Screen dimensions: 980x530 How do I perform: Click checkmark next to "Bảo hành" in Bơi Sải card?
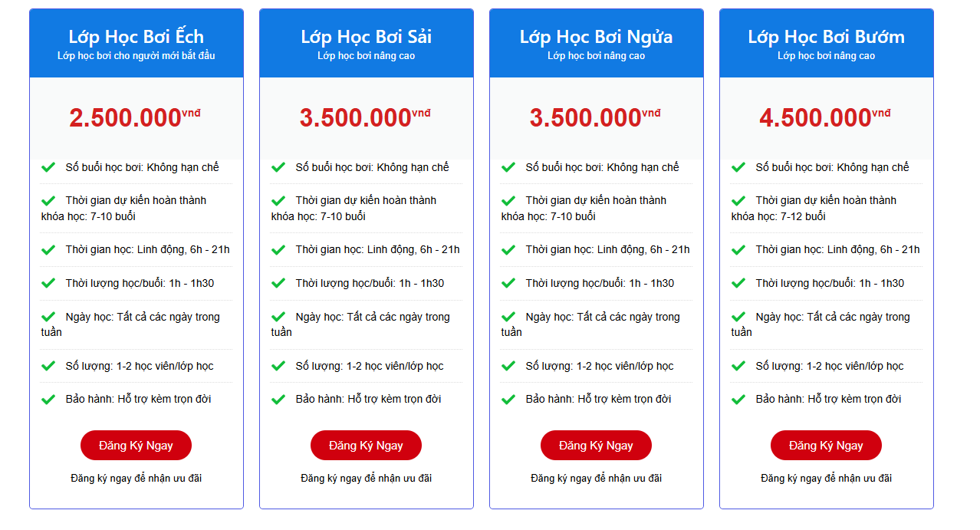tap(278, 400)
